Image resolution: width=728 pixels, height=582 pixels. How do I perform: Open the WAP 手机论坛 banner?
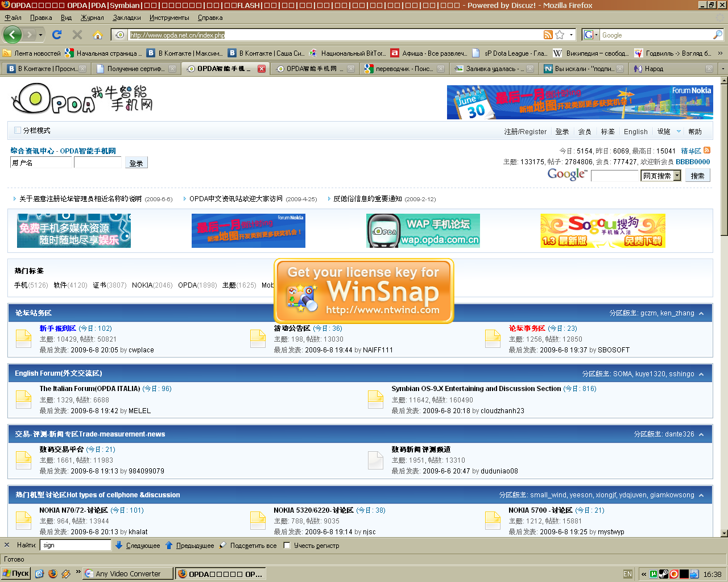click(423, 231)
